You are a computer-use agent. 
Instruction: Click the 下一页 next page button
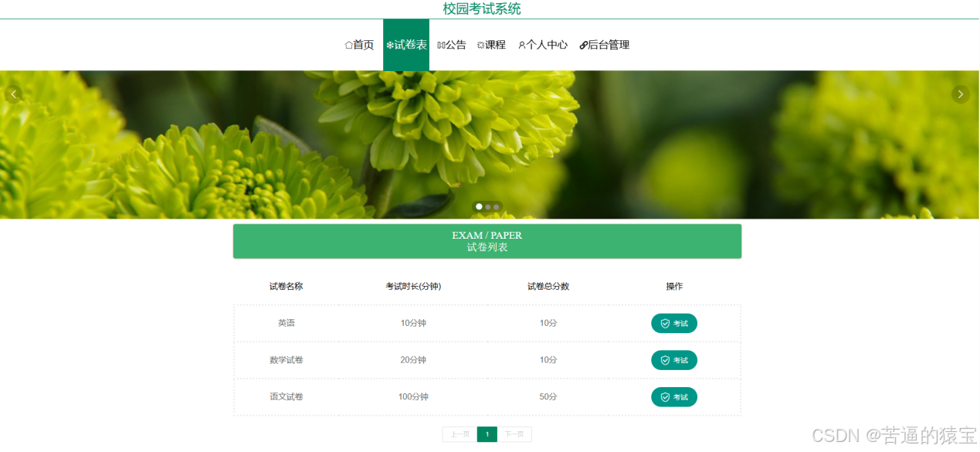click(514, 434)
